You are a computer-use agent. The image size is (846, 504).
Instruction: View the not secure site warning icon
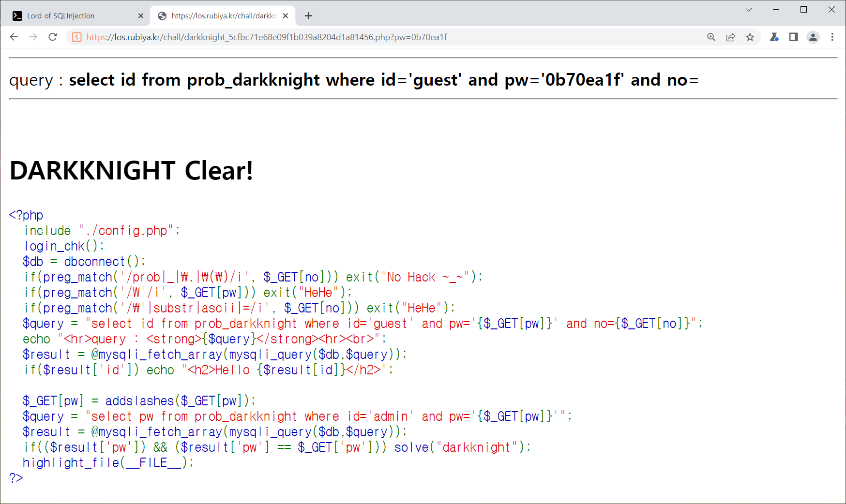[x=76, y=37]
